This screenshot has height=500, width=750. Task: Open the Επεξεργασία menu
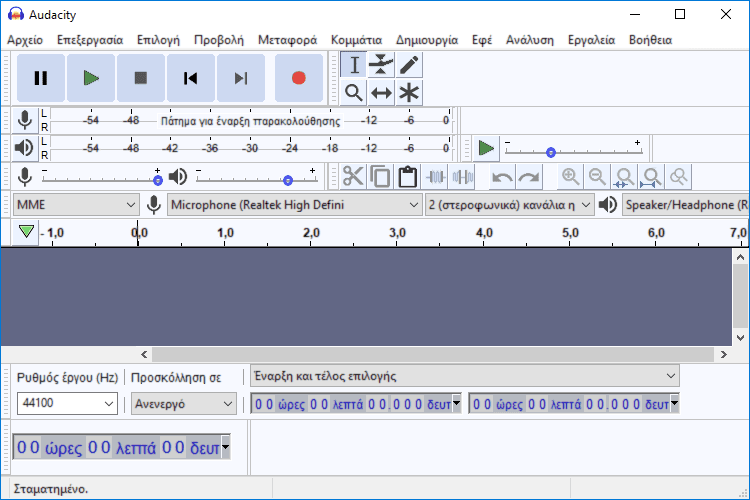[90, 40]
